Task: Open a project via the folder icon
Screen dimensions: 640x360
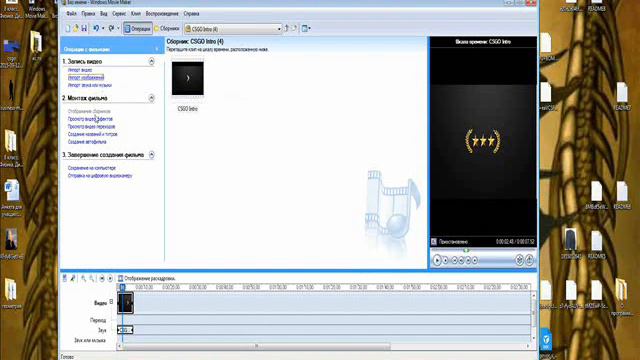Action: [x=76, y=29]
